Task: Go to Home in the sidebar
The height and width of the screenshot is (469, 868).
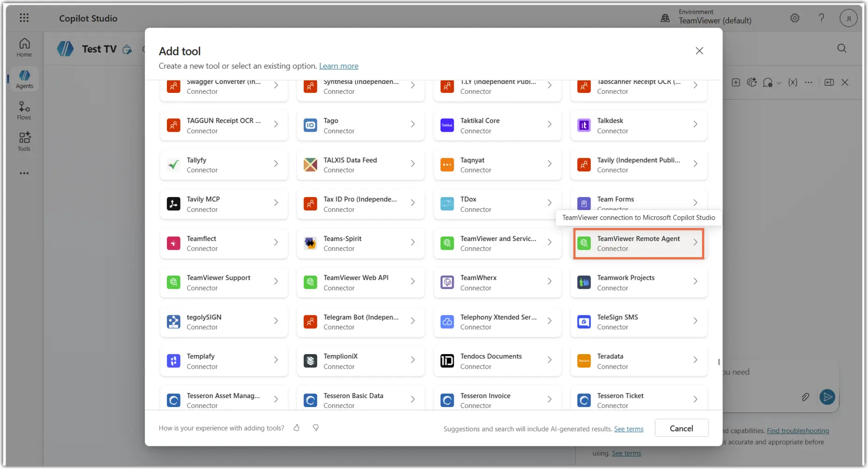Action: coord(24,48)
